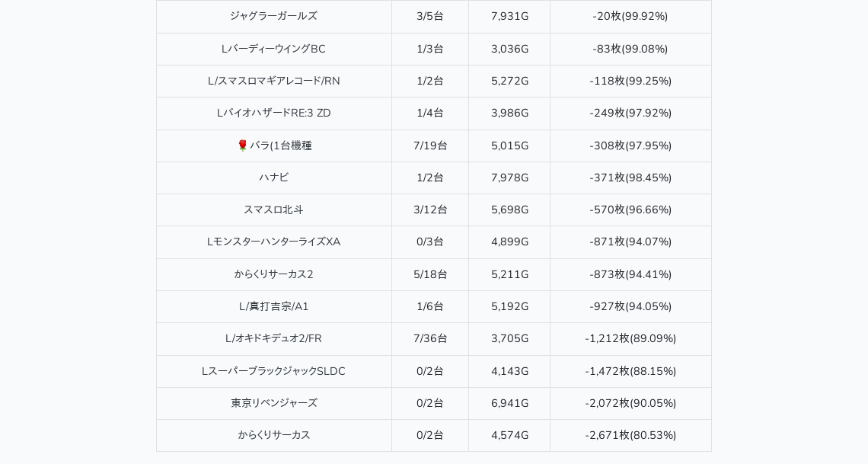Select L/スマスロマギアレコード/RN machine entry
Viewport: 868px width, 464px height.
(x=273, y=81)
